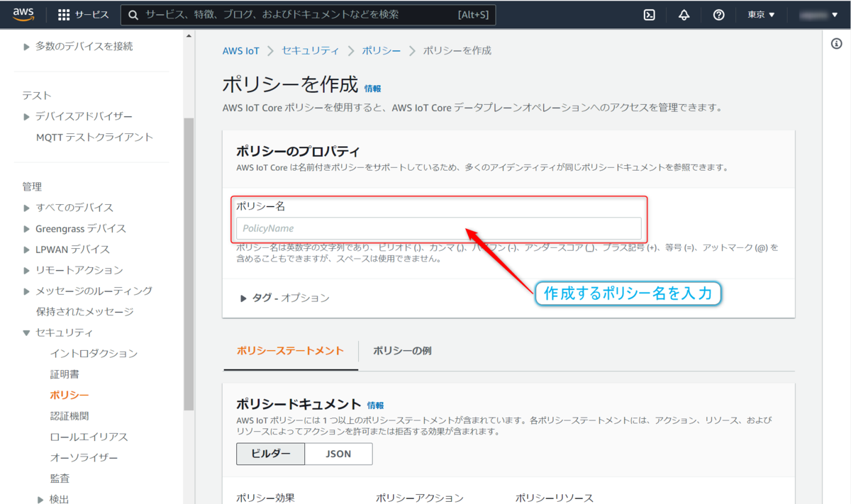Expand リモートアクション tree item

(x=26, y=270)
